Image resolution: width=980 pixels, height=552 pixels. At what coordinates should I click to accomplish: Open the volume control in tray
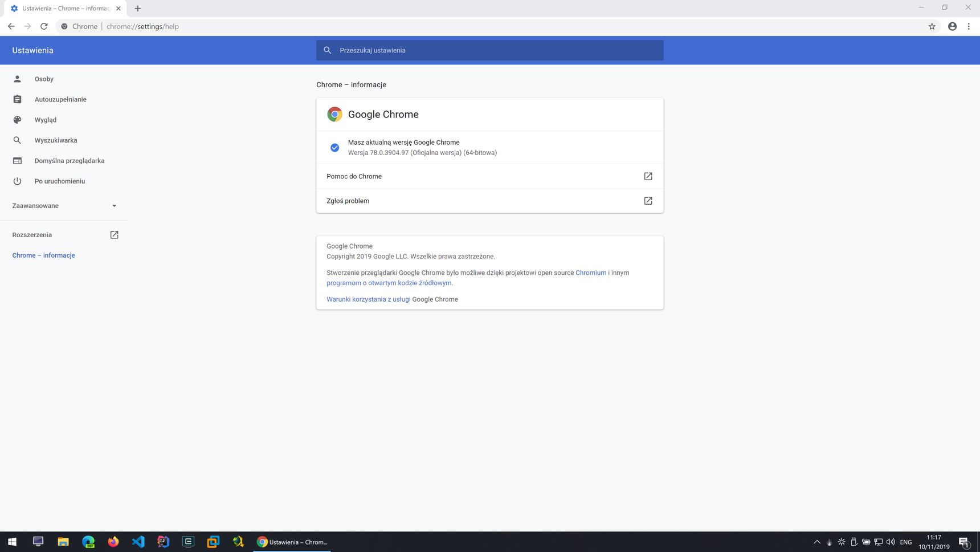(x=891, y=542)
